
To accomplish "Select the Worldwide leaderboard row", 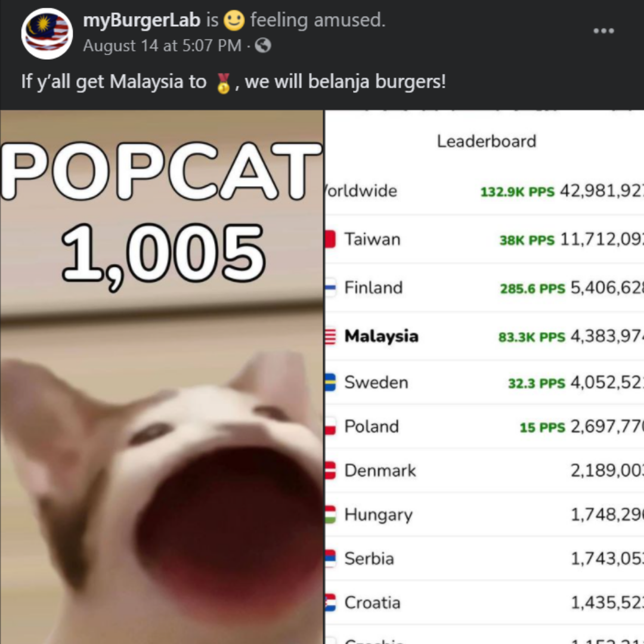I will point(484,191).
